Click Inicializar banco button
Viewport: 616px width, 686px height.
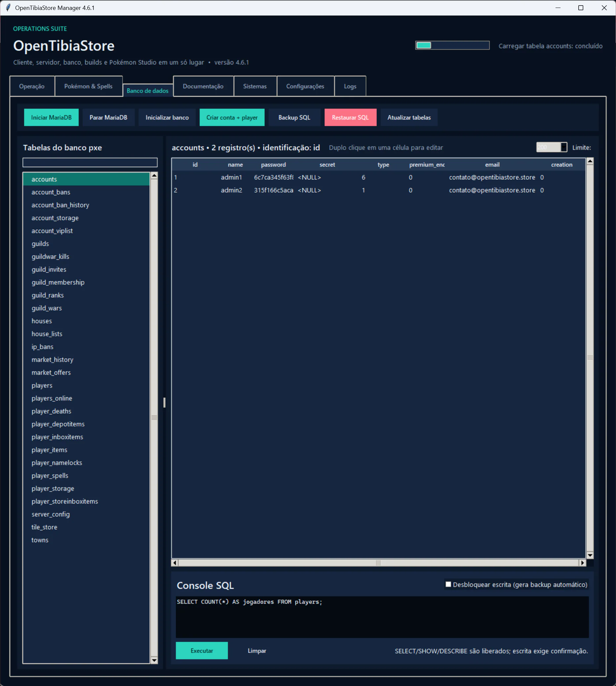tap(167, 117)
